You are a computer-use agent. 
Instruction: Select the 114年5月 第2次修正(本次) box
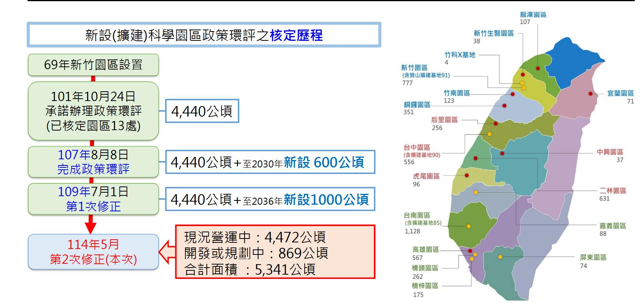[x=93, y=252]
